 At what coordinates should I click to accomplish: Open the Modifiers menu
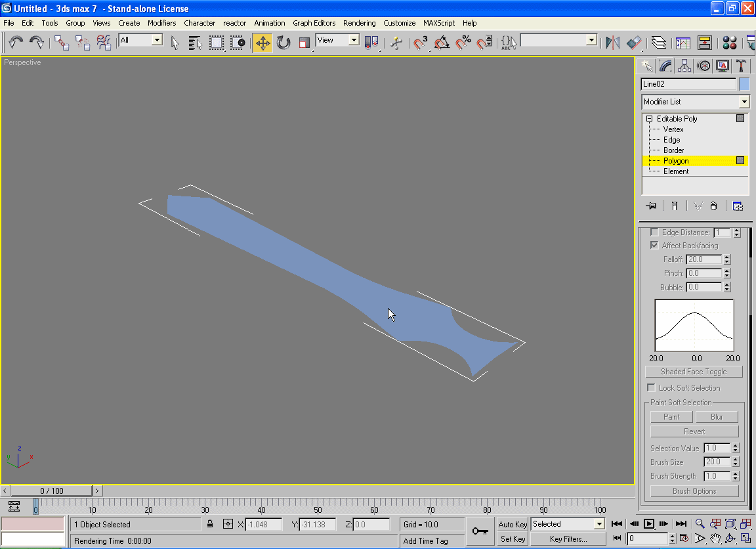pos(161,23)
